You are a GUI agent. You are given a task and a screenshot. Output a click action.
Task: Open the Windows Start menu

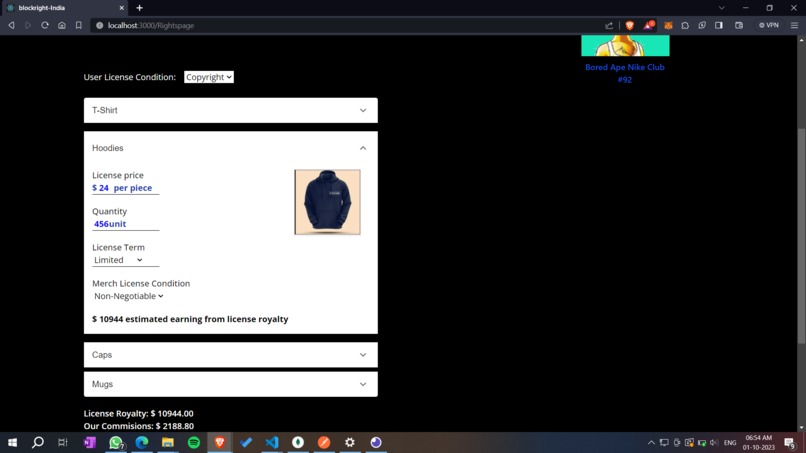click(12, 442)
